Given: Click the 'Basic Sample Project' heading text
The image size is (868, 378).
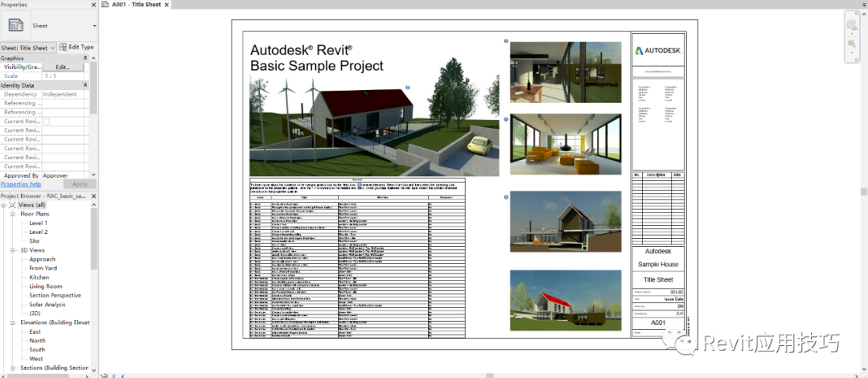Looking at the screenshot, I should click(317, 66).
